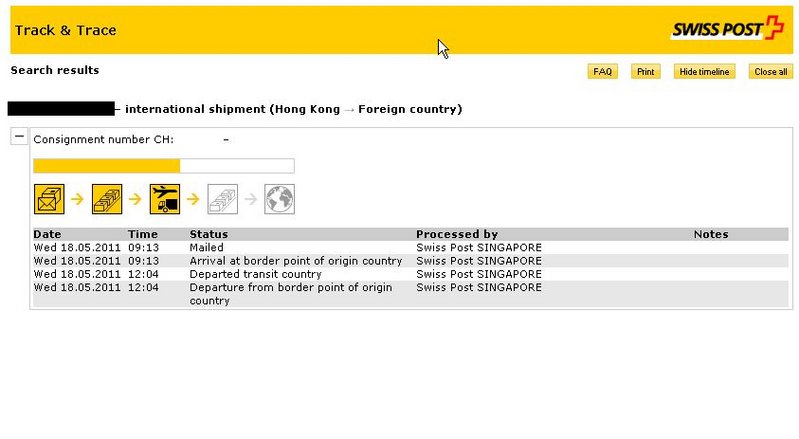Click the greyed-out destination sorting icon
Viewport: 799px width, 439px height.
tap(223, 199)
